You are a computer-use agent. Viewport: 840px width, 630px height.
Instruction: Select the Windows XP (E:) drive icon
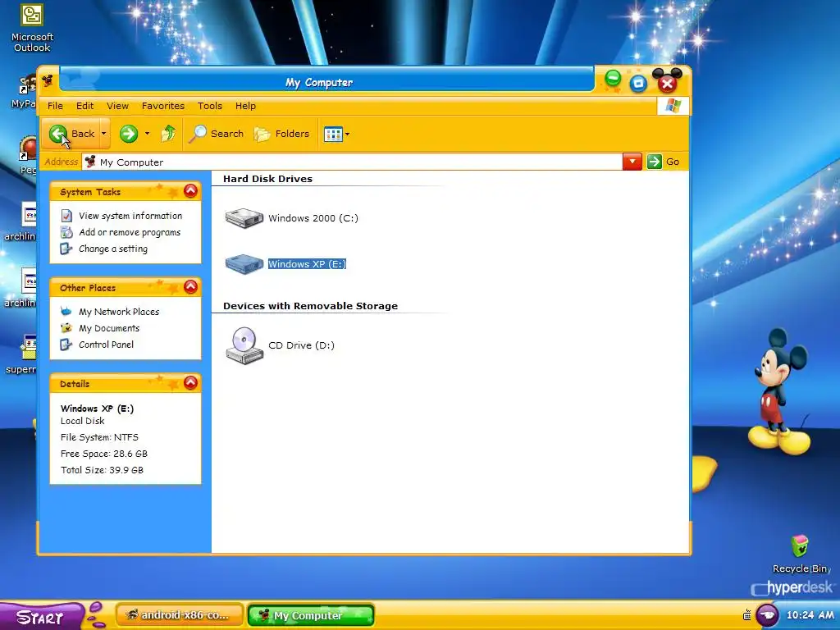click(x=244, y=263)
